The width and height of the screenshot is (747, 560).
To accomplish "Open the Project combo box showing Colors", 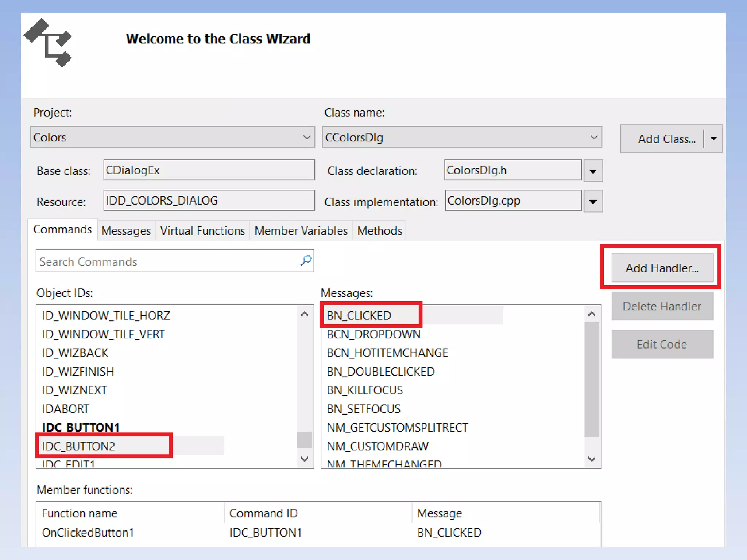I will click(x=172, y=137).
